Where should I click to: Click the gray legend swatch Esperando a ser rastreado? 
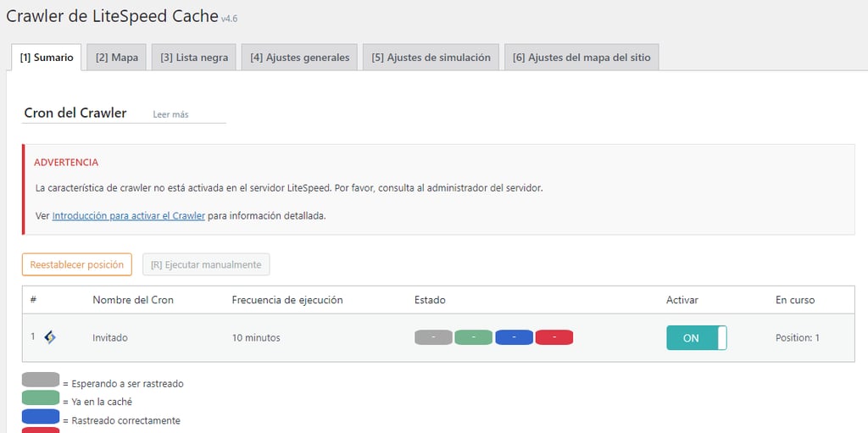click(x=41, y=380)
